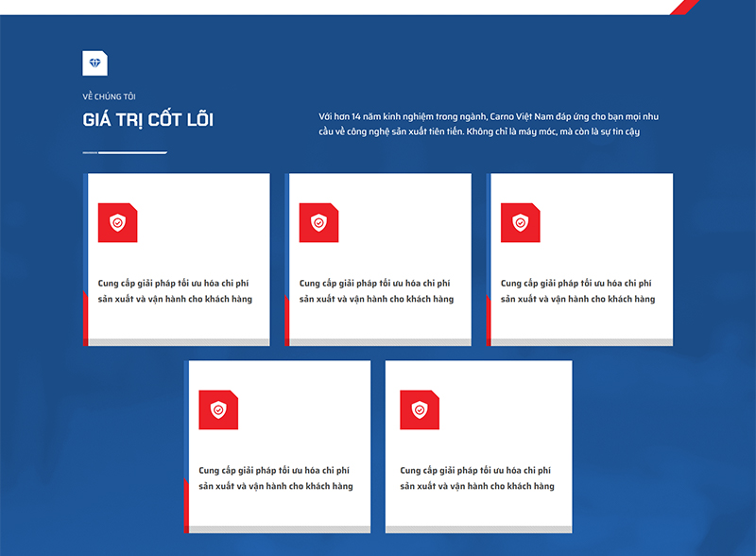This screenshot has width=756, height=556.
Task: Click the red shield icon in the third top-row card
Action: (520, 222)
